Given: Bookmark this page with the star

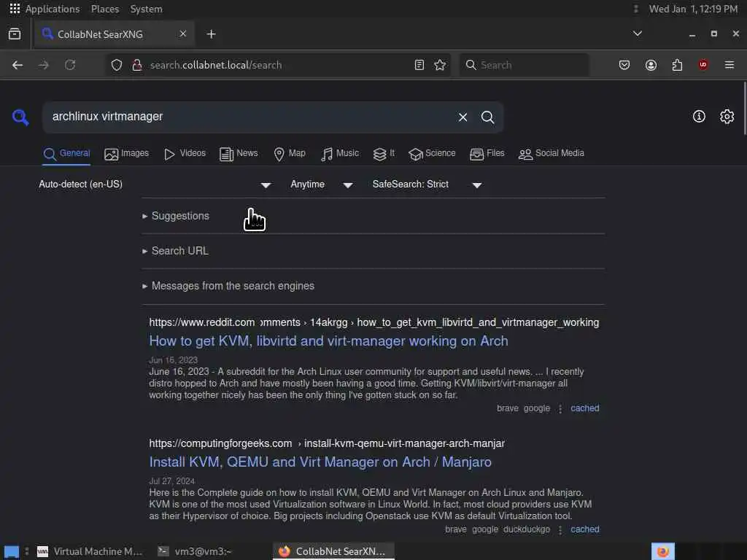Looking at the screenshot, I should 440,65.
